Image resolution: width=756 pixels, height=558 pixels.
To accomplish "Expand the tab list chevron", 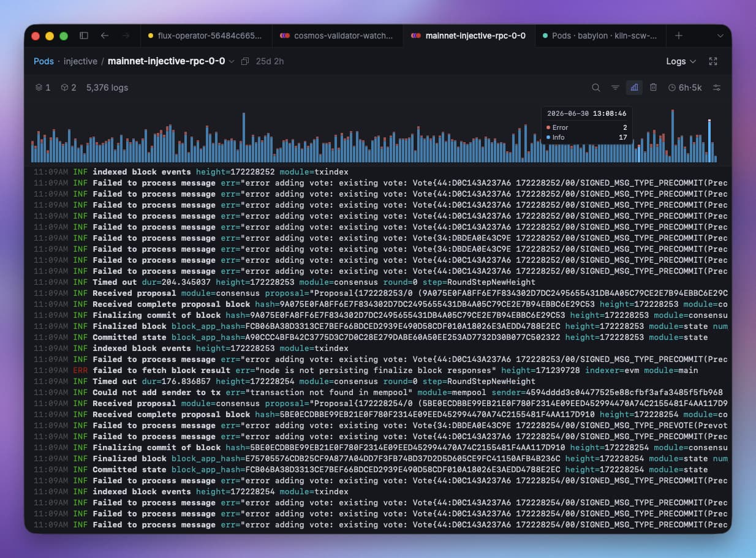I will 720,36.
